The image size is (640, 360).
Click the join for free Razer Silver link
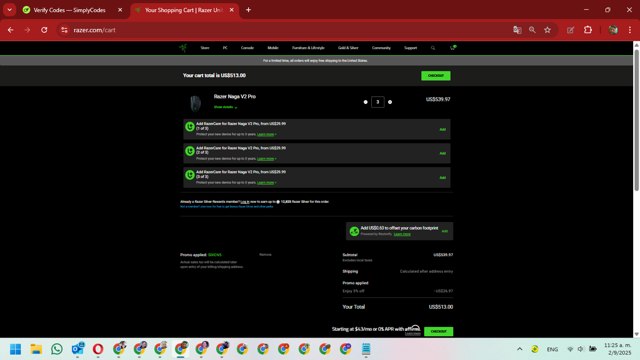tap(227, 207)
